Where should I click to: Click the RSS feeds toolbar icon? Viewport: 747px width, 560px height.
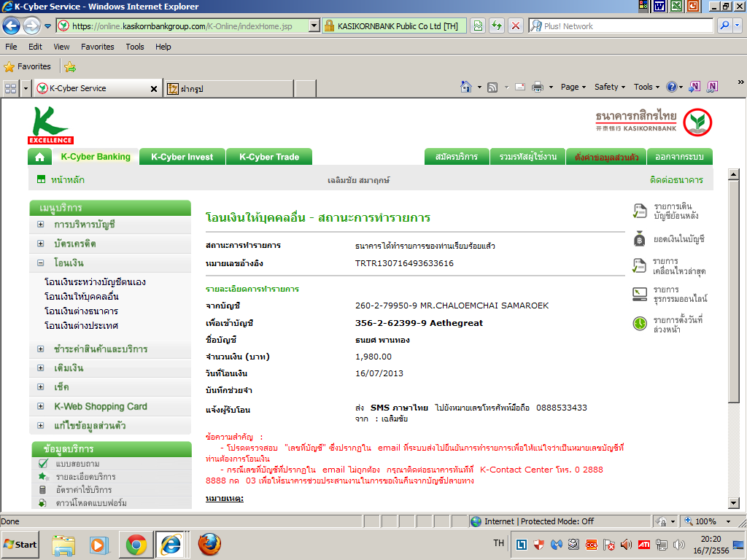[x=492, y=87]
